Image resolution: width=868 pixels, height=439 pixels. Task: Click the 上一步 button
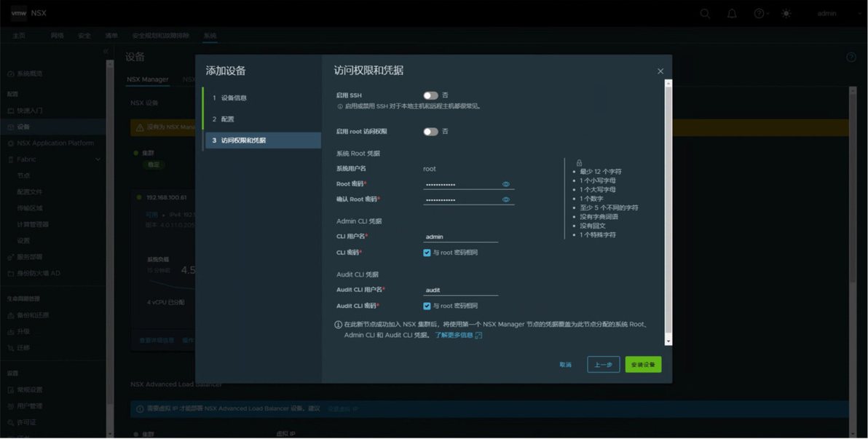coord(604,364)
